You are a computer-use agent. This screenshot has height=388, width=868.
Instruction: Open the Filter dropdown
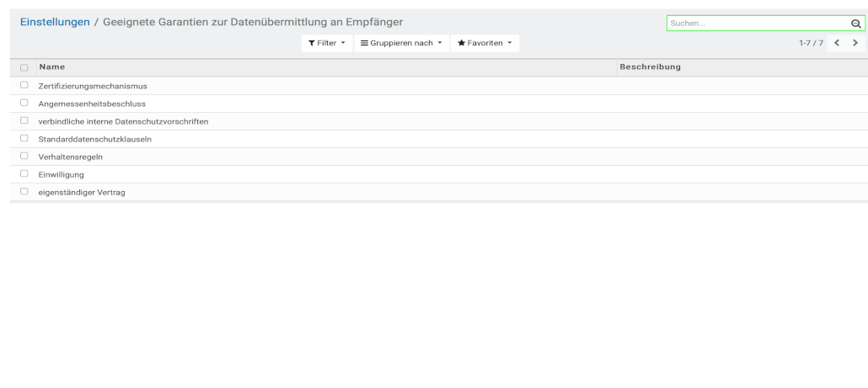327,43
